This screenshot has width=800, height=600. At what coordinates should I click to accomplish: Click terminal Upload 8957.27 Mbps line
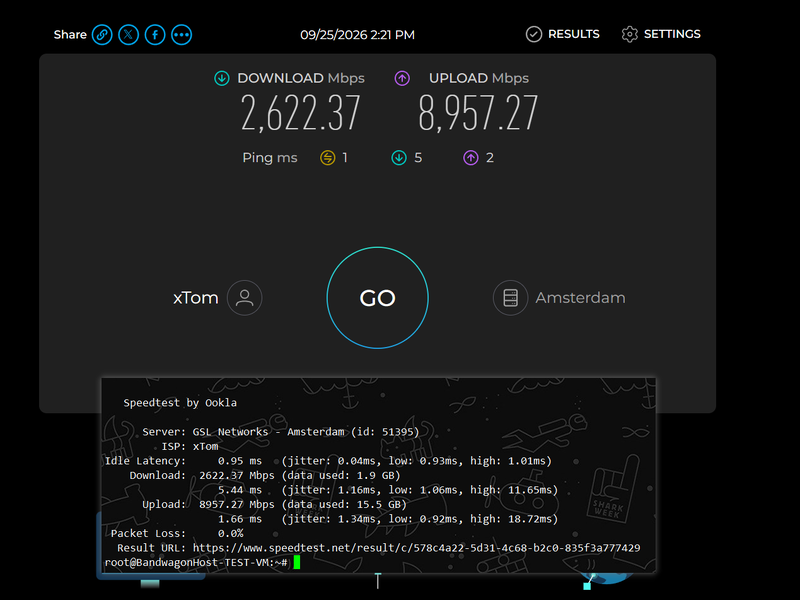click(x=274, y=505)
